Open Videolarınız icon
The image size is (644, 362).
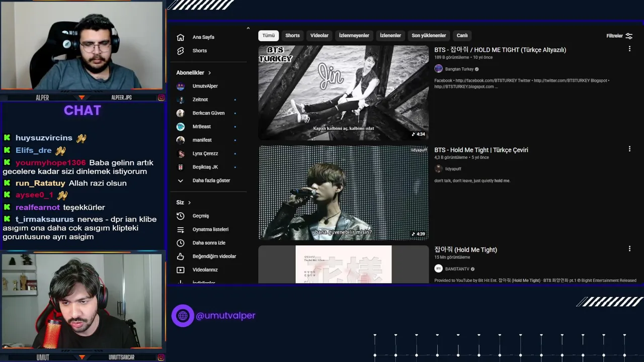(181, 270)
